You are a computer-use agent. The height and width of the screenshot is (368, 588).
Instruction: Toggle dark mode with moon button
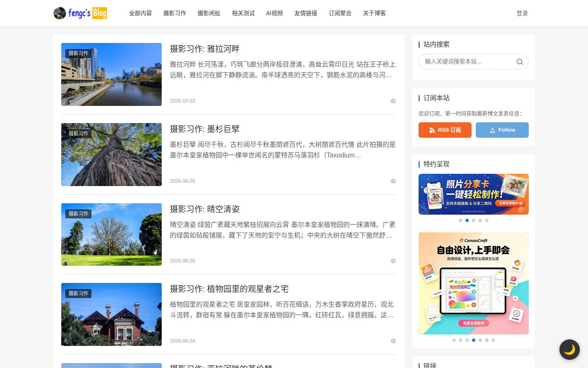[569, 350]
